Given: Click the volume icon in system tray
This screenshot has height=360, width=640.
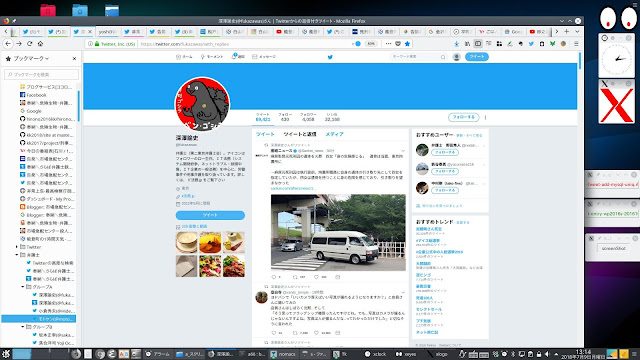Looking at the screenshot, I should click(547, 354).
